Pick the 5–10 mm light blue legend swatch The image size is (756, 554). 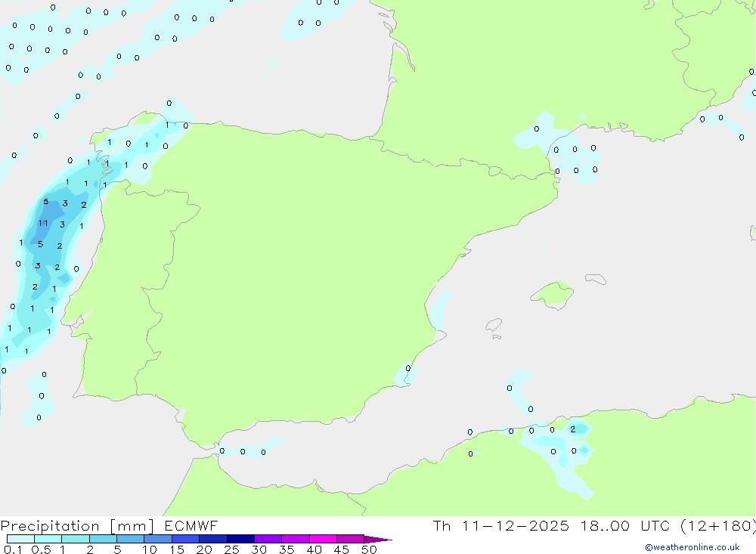[131, 539]
